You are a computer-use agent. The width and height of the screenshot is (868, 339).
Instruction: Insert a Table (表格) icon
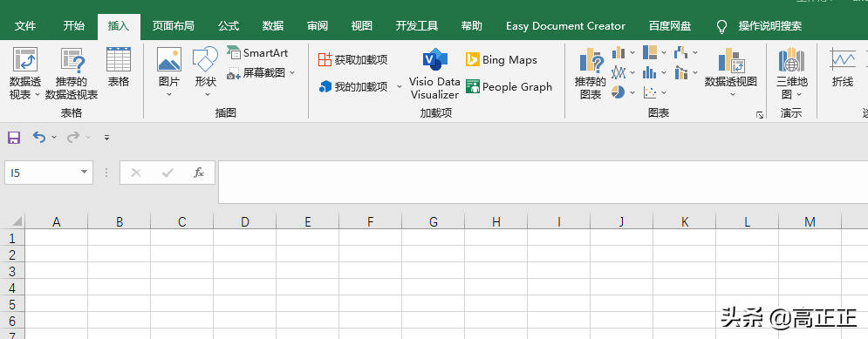click(x=119, y=59)
